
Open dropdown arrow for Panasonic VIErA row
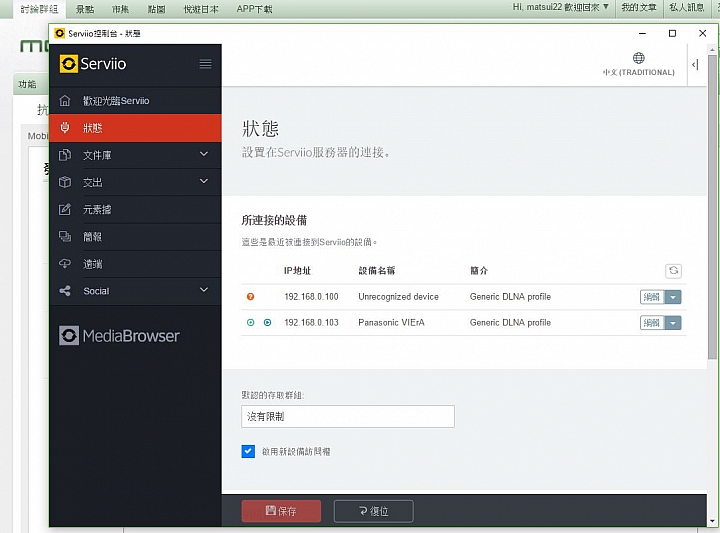click(673, 323)
